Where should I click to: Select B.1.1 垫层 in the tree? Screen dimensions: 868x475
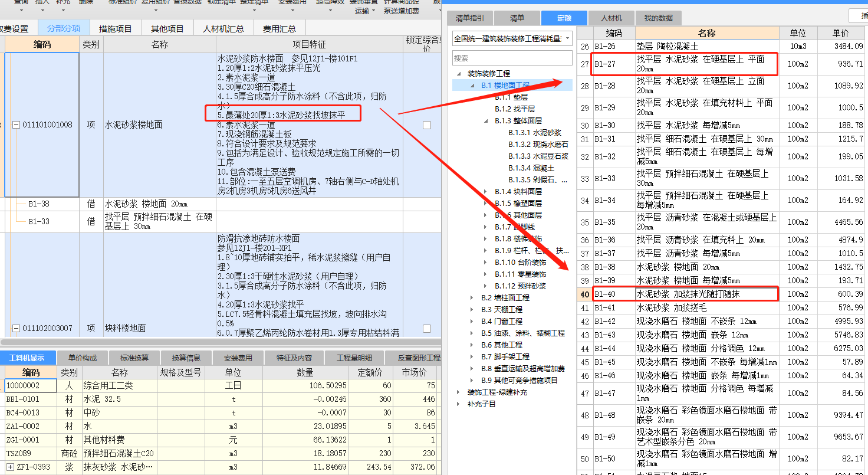coord(511,97)
